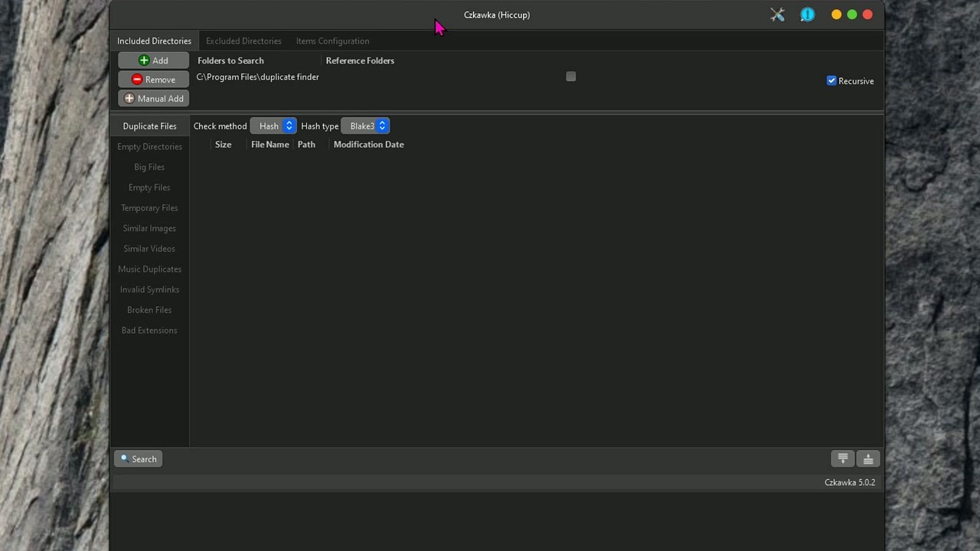
Task: Click the yellow minimize circle in title bar
Action: [x=836, y=15]
